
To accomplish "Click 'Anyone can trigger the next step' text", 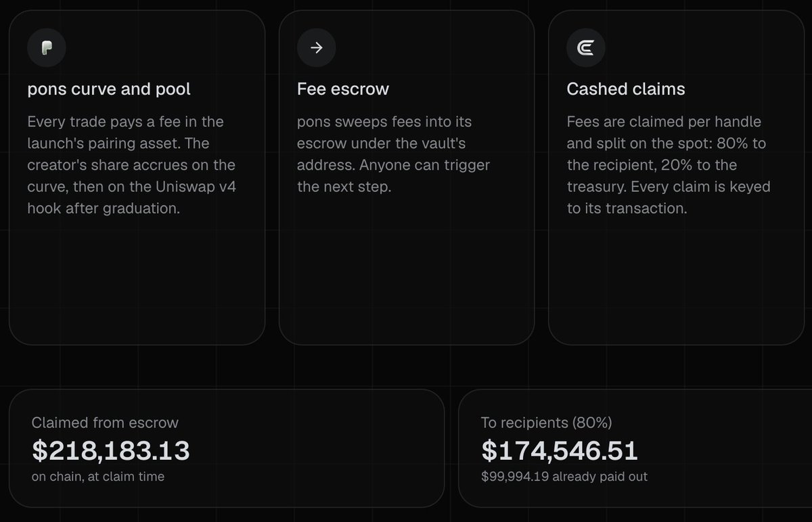I will click(x=394, y=176).
